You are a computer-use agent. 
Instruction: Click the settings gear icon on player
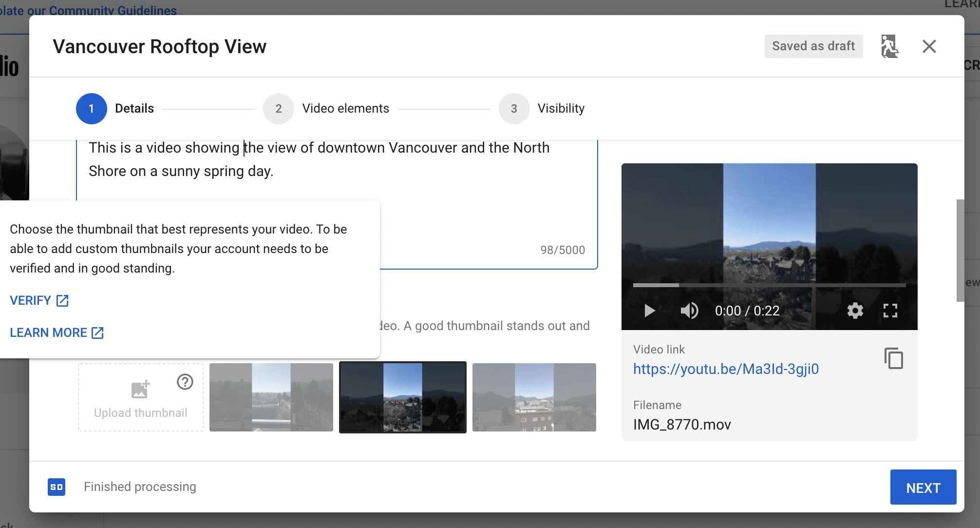tap(855, 311)
